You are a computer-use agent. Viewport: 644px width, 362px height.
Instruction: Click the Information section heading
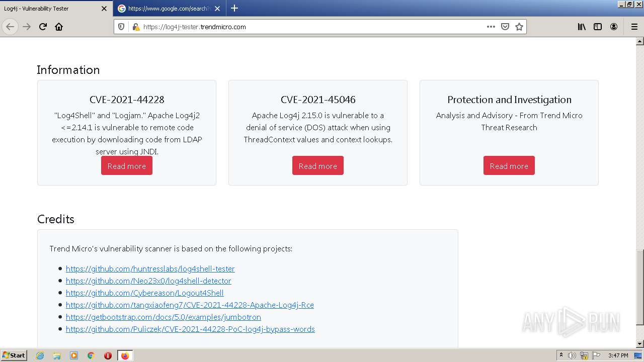coord(68,70)
